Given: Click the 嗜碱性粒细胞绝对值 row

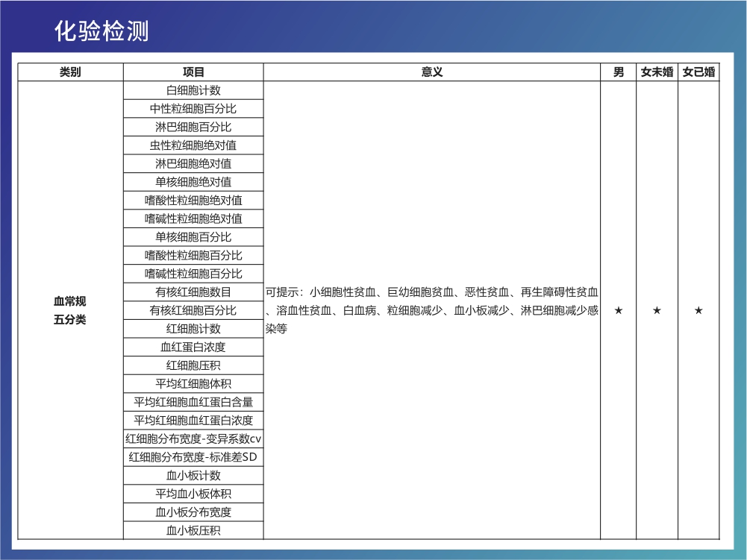Looking at the screenshot, I should coord(193,218).
